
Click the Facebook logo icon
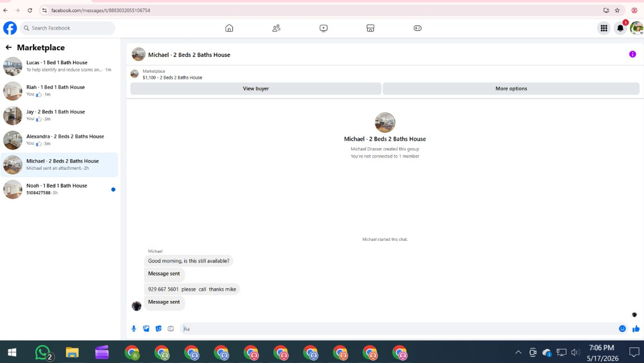(10, 28)
